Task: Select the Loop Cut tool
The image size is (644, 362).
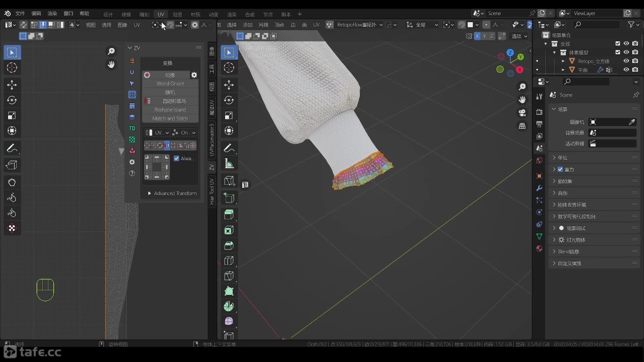Action: (229, 261)
